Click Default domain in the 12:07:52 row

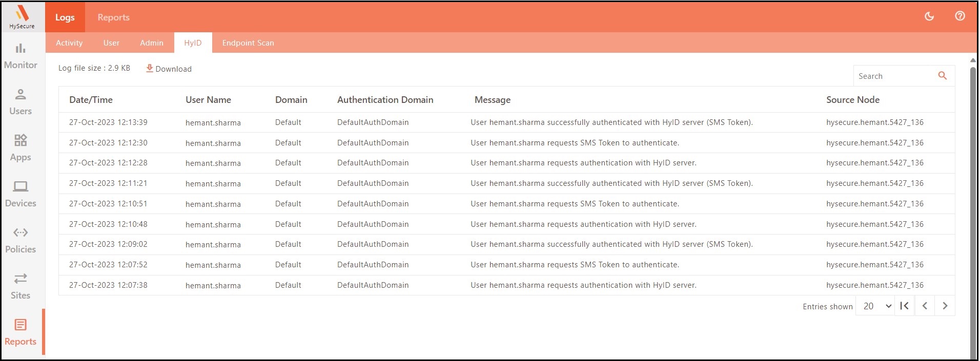(288, 265)
